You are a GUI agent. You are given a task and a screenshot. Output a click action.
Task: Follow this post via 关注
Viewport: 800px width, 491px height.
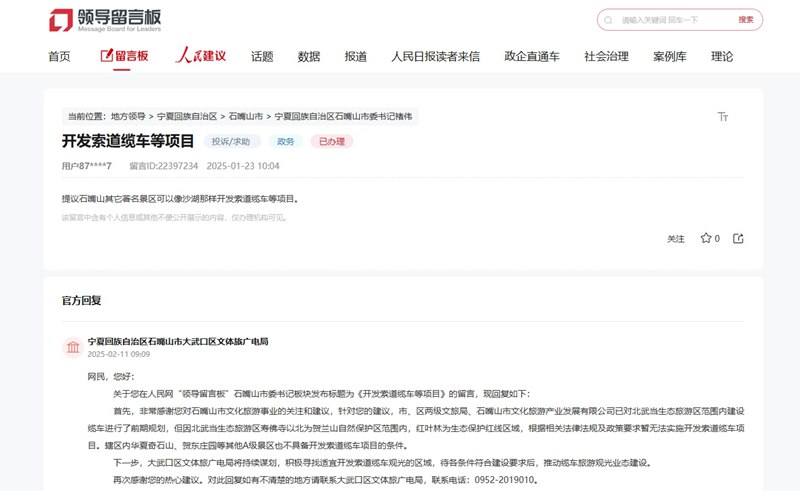tap(676, 239)
